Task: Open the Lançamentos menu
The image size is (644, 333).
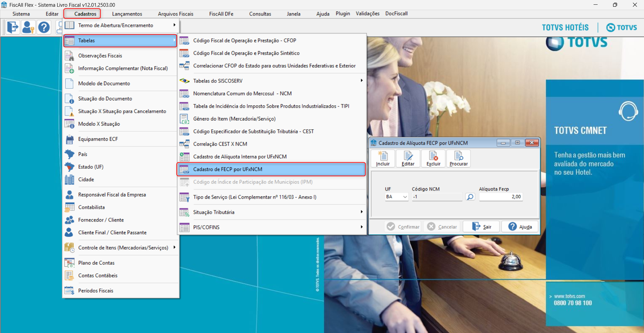Action: click(127, 14)
